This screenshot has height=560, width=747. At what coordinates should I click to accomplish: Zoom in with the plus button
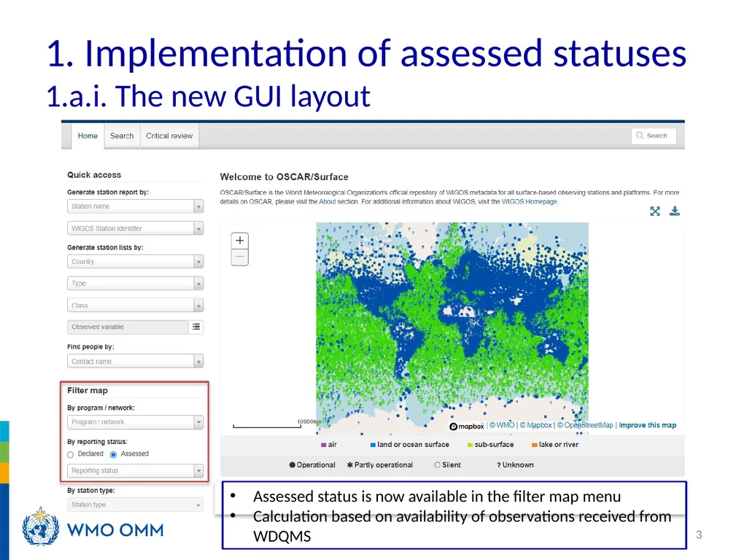point(239,241)
